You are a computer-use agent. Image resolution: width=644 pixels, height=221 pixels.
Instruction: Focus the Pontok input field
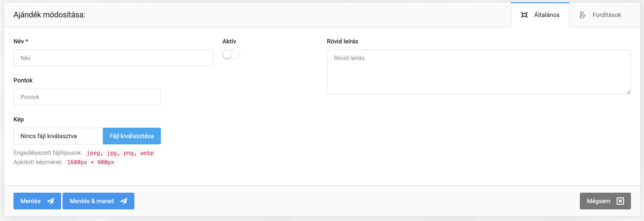[87, 97]
